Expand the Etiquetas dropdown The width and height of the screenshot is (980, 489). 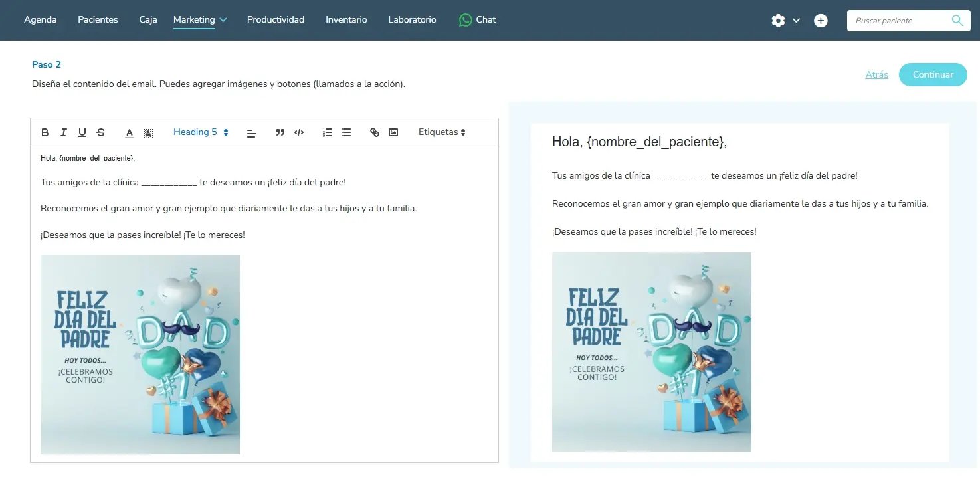point(442,132)
